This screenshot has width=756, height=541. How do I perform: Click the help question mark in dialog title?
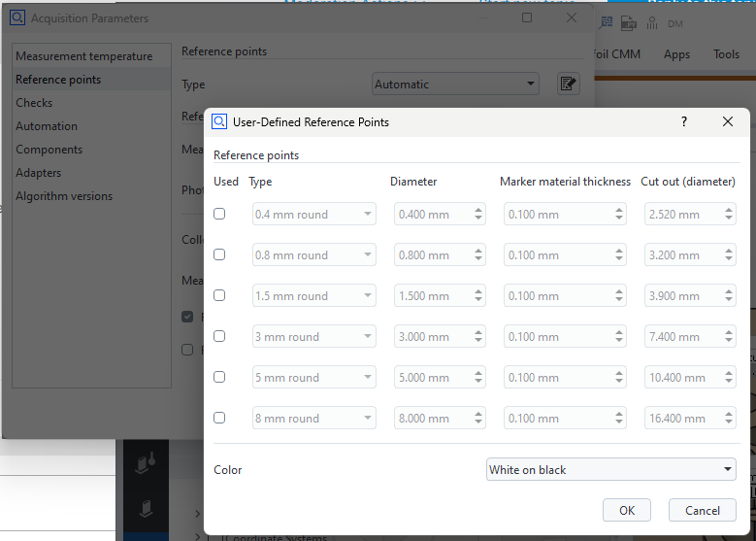tap(683, 121)
